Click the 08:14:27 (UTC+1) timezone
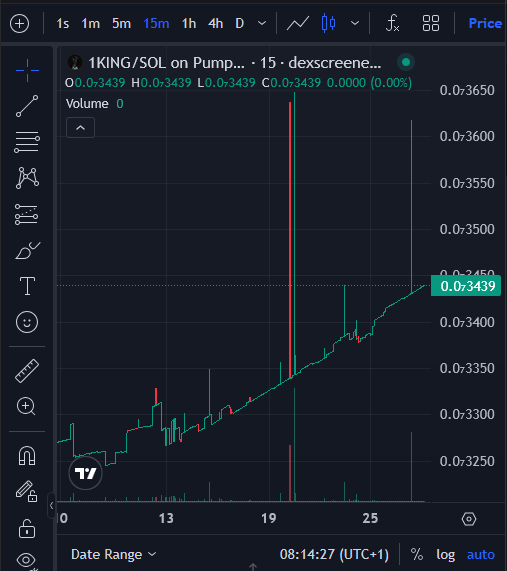 (x=334, y=555)
